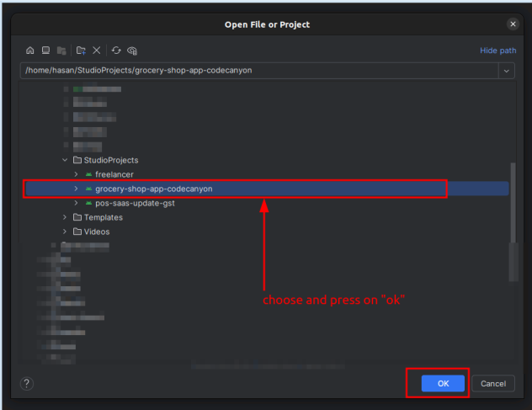Click the Hide path link
The height and width of the screenshot is (410, 532).
click(497, 51)
